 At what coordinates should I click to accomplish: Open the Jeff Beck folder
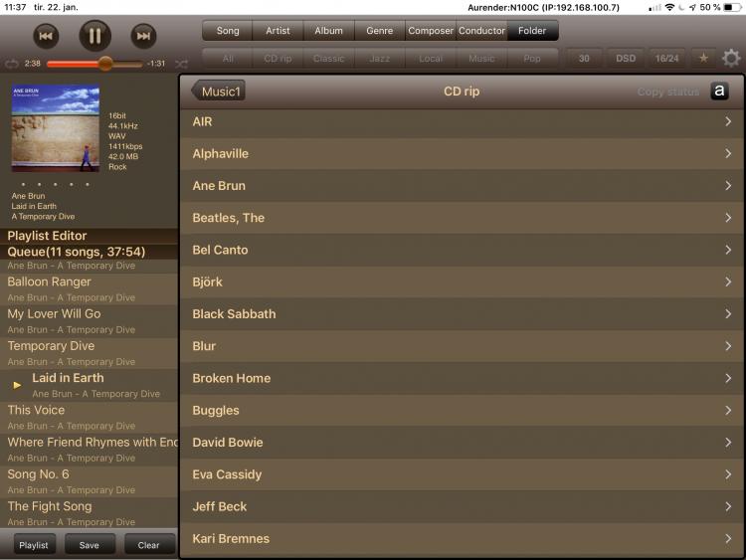462,506
